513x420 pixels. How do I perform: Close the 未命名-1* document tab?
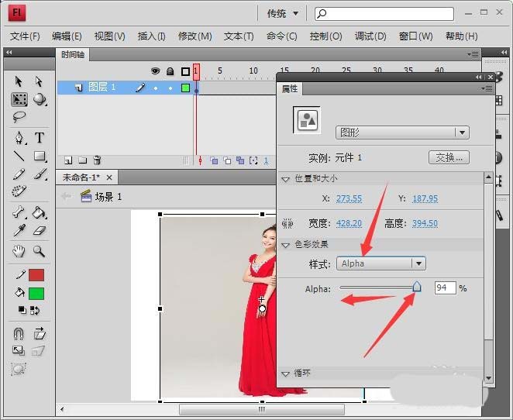click(x=109, y=177)
